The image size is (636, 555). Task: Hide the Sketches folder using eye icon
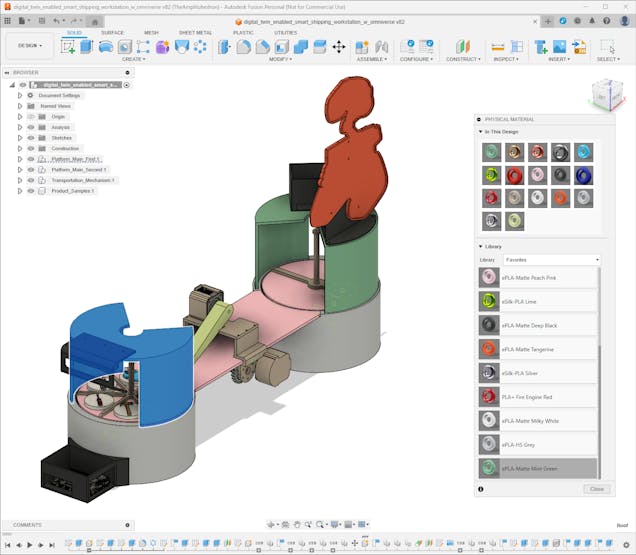click(31, 138)
